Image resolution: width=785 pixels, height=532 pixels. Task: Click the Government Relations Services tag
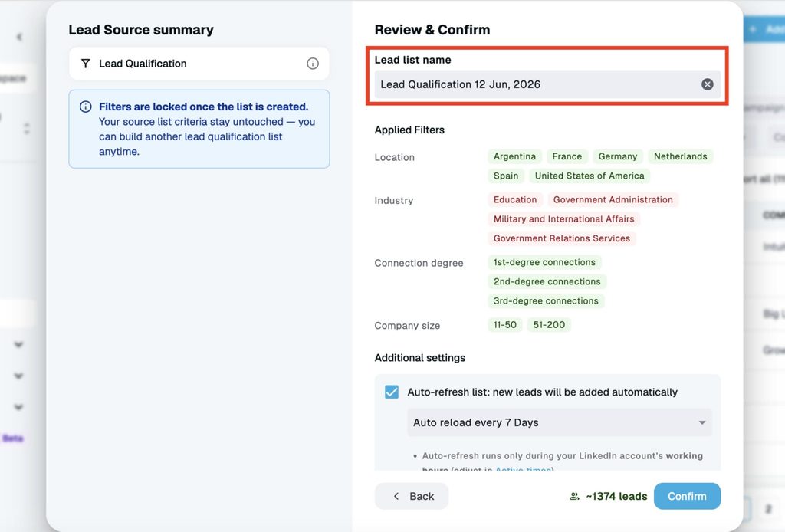point(562,238)
